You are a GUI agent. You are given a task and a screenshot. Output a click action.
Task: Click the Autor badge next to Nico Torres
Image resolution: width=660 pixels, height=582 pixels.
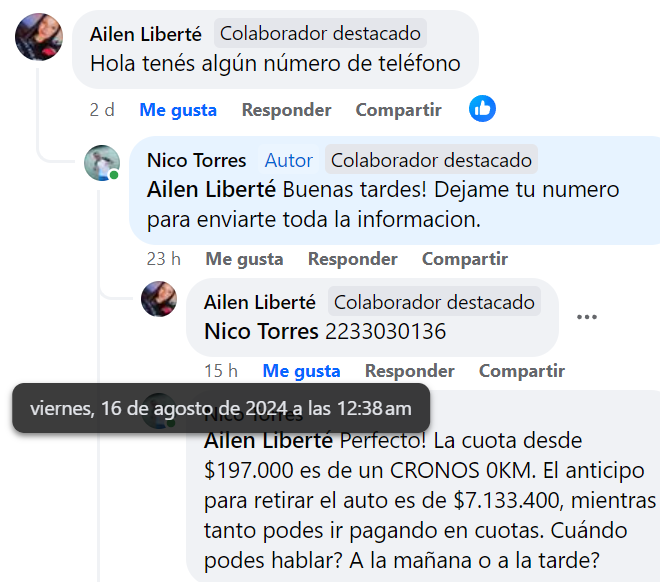pos(289,160)
